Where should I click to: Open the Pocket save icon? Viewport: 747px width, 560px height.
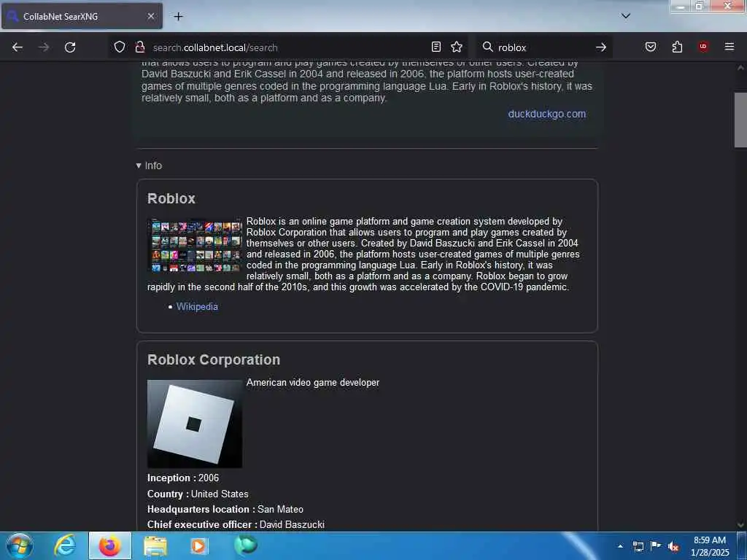(x=651, y=47)
